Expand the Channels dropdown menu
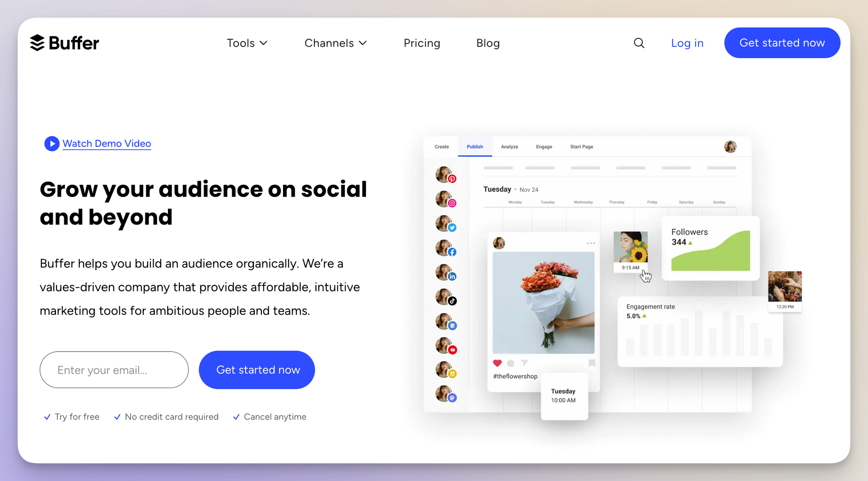Screen dimensions: 868x481 coord(335,43)
